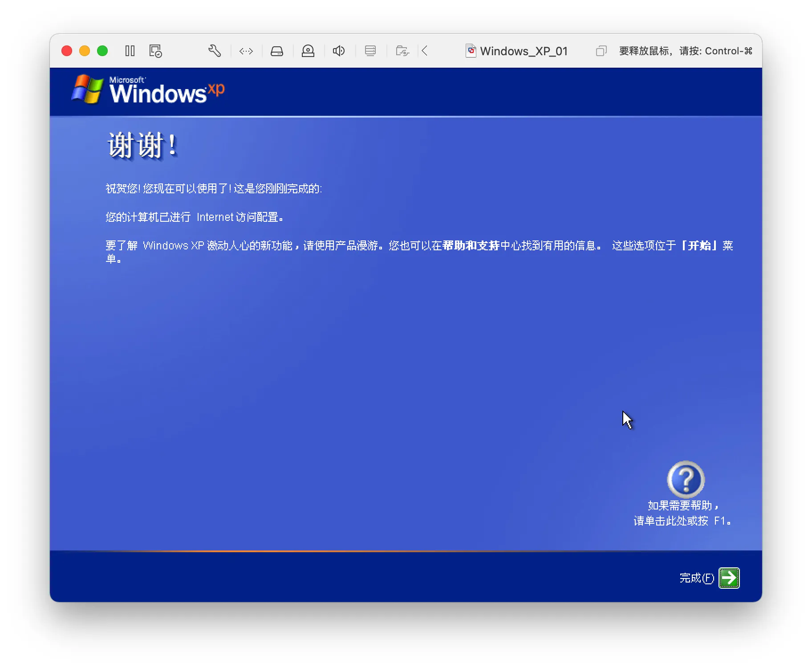Collapse the toolbar devices with the chevron
This screenshot has width=812, height=668.
(x=425, y=51)
